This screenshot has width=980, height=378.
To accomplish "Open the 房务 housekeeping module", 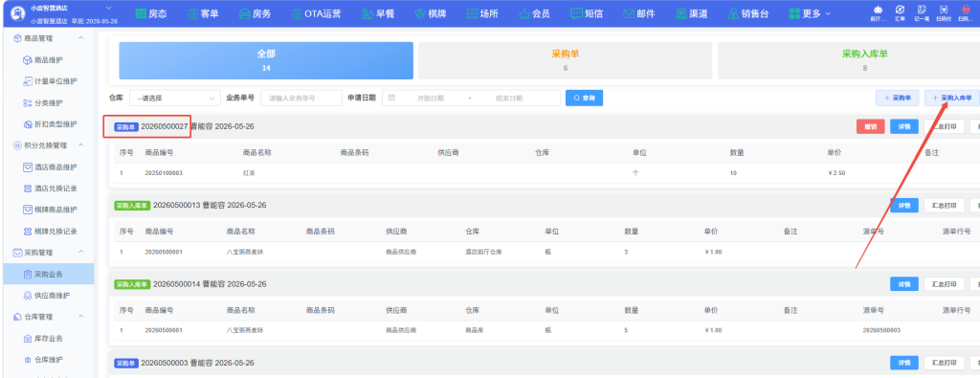I will [x=256, y=13].
